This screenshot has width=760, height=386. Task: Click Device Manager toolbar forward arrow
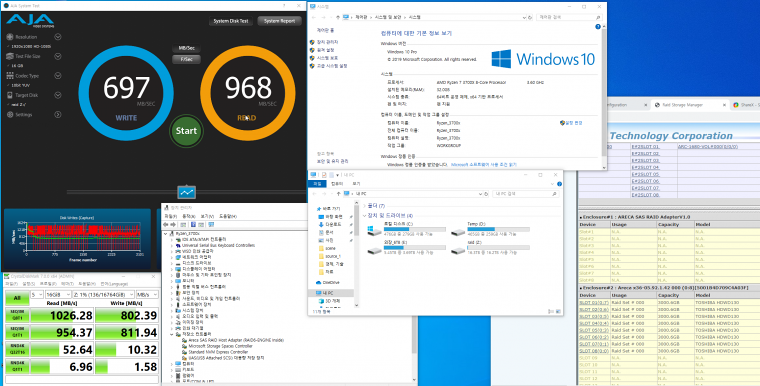pyautogui.click(x=173, y=225)
